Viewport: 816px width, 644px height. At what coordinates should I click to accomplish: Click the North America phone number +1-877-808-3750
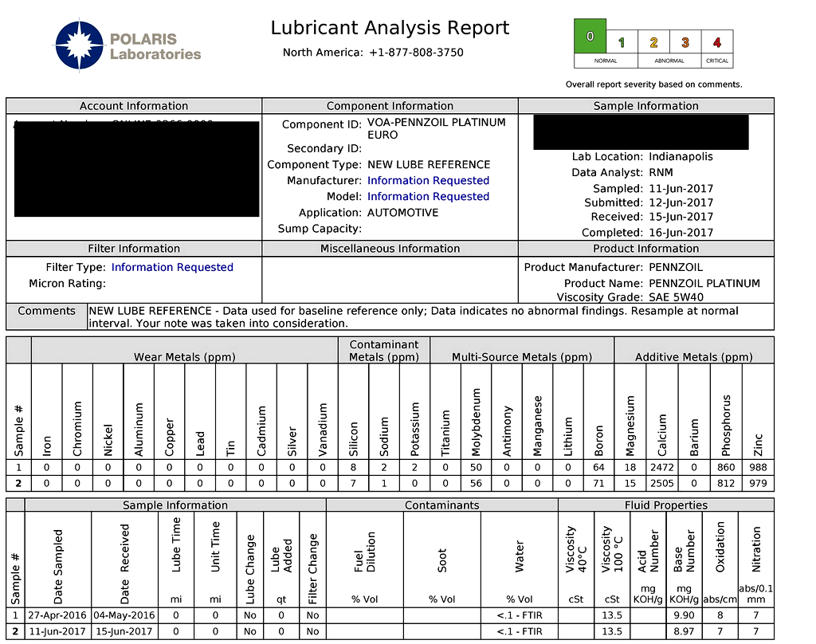(x=416, y=53)
